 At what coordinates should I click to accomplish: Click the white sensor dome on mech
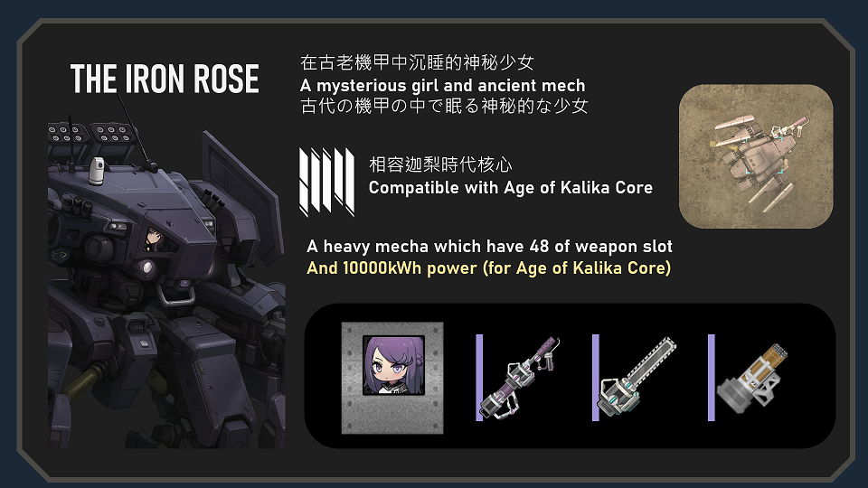97,171
